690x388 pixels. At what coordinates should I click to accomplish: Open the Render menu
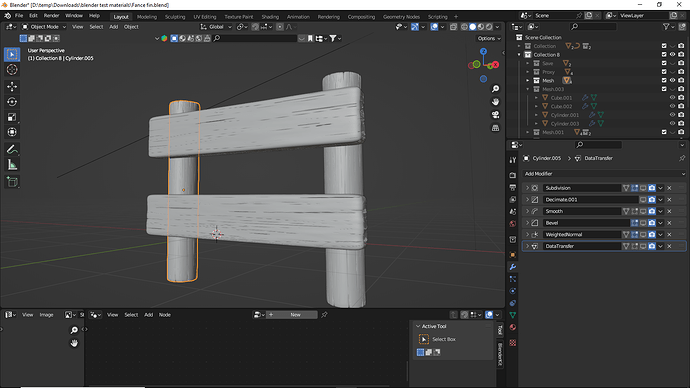51,16
